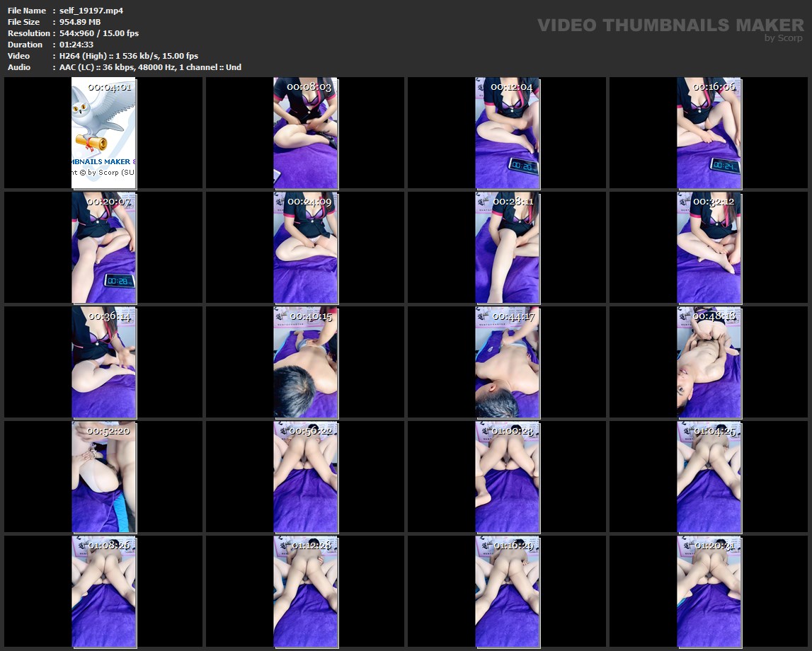Click the Duration value 01:24:33

click(76, 45)
